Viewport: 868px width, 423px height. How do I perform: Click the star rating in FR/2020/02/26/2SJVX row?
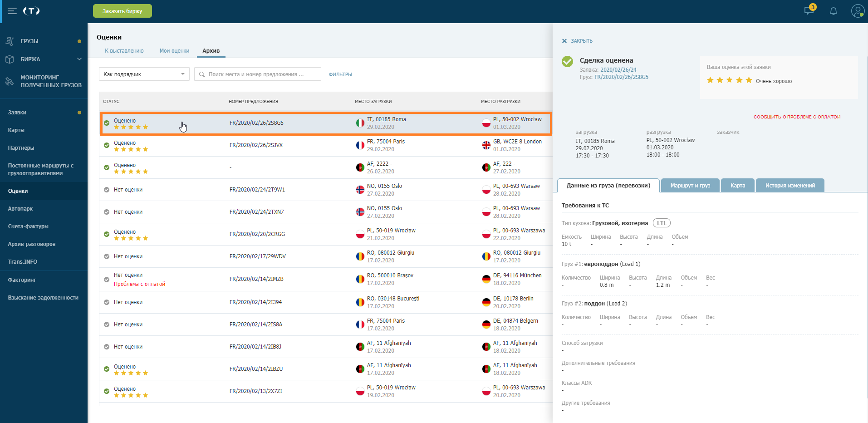(x=131, y=149)
